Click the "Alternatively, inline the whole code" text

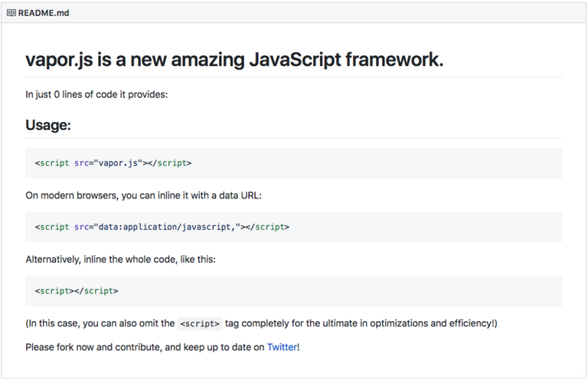pos(120,259)
